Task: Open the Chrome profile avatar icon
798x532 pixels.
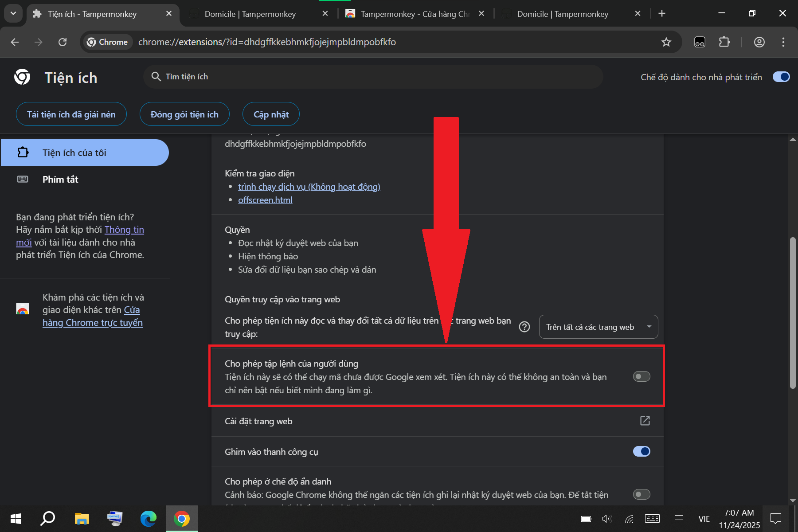Action: point(759,42)
